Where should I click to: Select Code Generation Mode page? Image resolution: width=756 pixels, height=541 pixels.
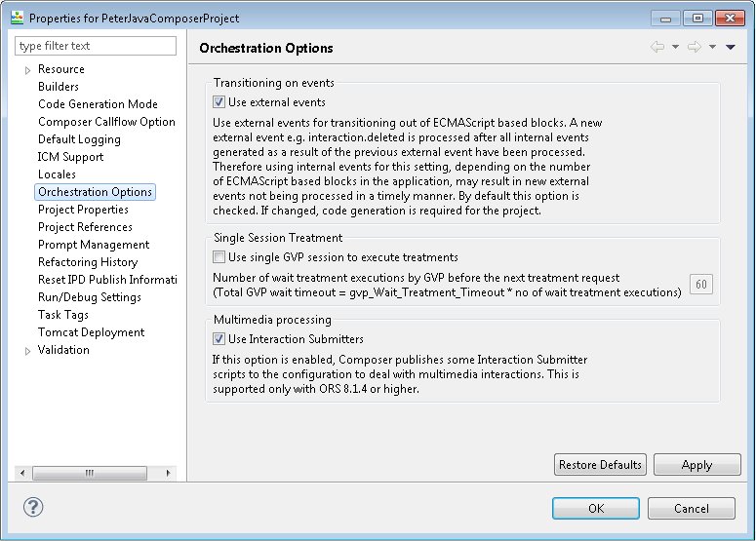(x=98, y=104)
